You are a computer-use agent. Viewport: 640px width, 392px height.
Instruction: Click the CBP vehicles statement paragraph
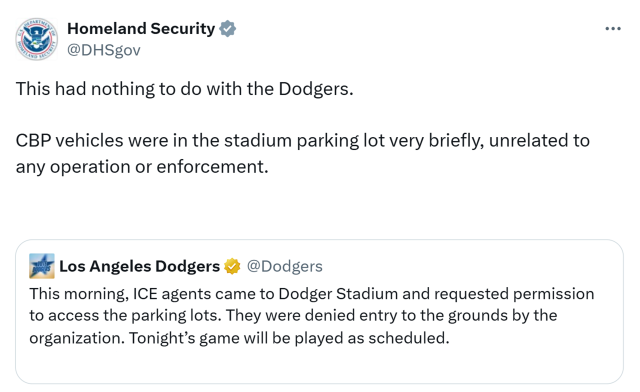pyautogui.click(x=302, y=154)
